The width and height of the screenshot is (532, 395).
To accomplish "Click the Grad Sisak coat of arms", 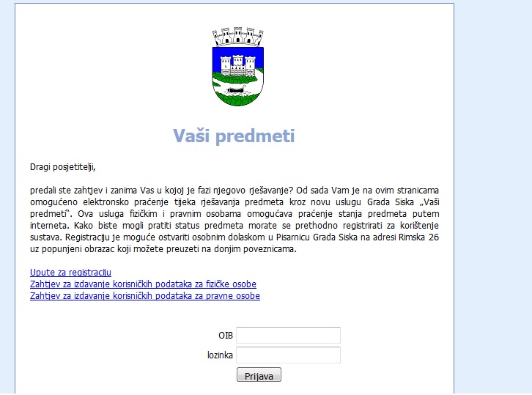I will pyautogui.click(x=238, y=67).
